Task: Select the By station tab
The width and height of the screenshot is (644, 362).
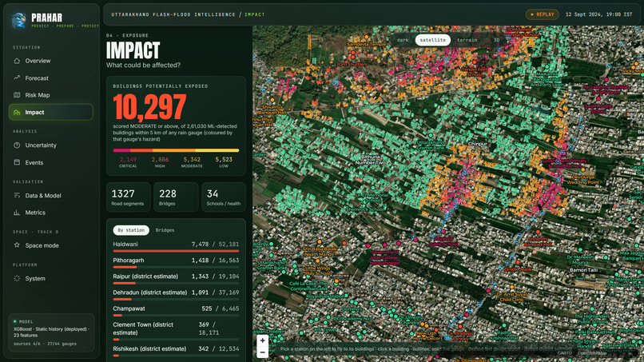Action: (131, 230)
